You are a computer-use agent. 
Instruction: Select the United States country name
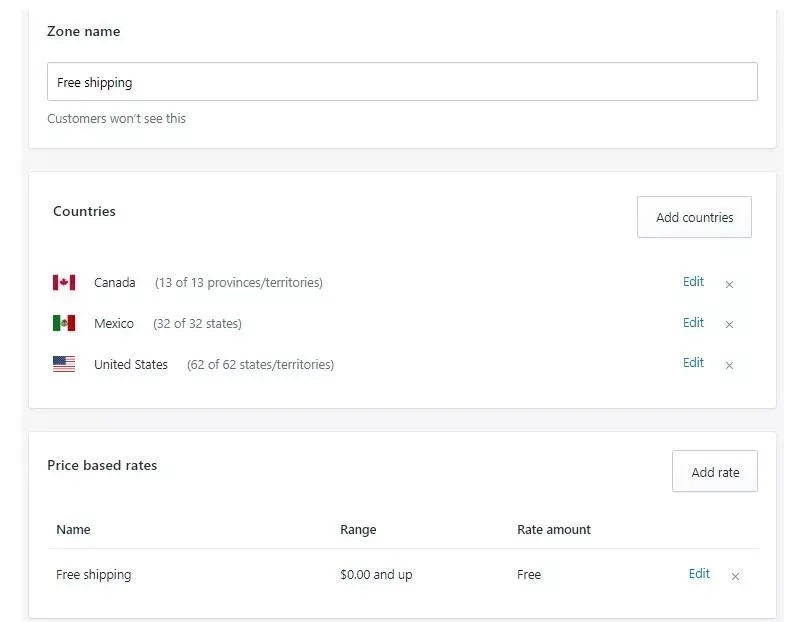click(131, 365)
